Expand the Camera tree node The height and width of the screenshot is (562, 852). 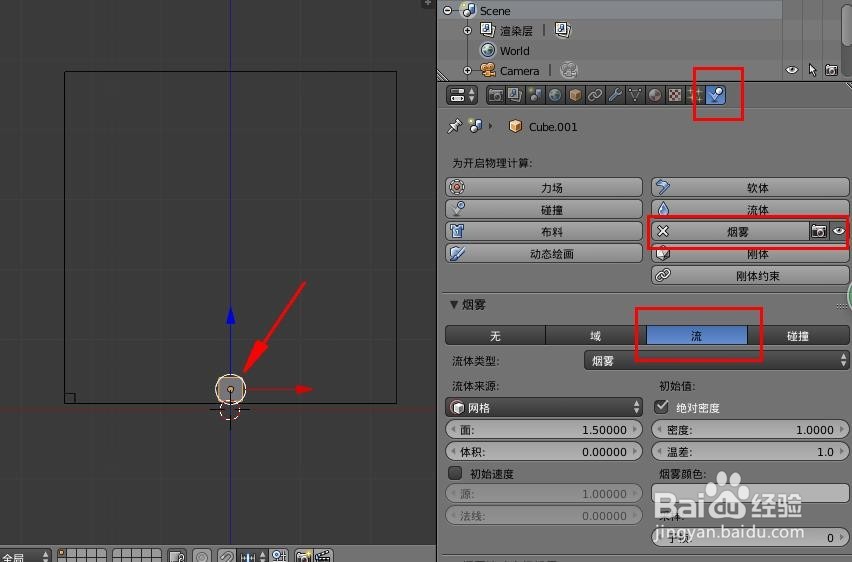pyautogui.click(x=467, y=71)
